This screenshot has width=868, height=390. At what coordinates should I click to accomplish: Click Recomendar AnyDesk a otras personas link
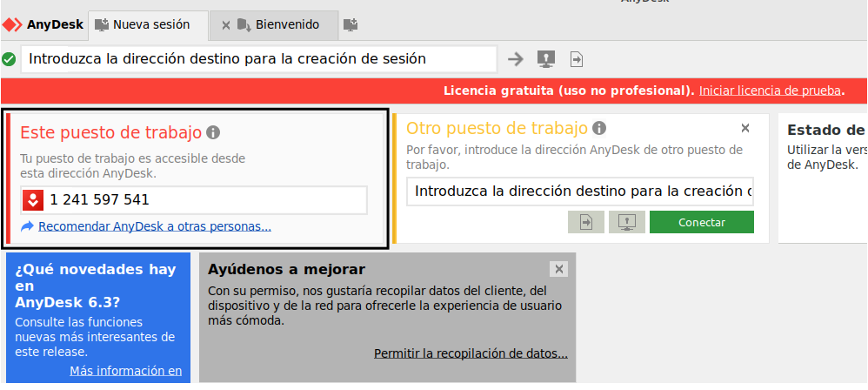tap(155, 226)
